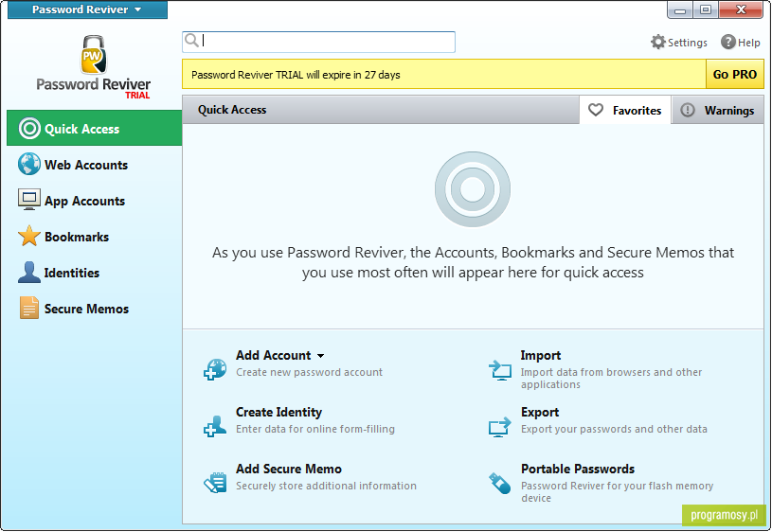Click the Add Account label
This screenshot has width=772, height=532.
[273, 355]
